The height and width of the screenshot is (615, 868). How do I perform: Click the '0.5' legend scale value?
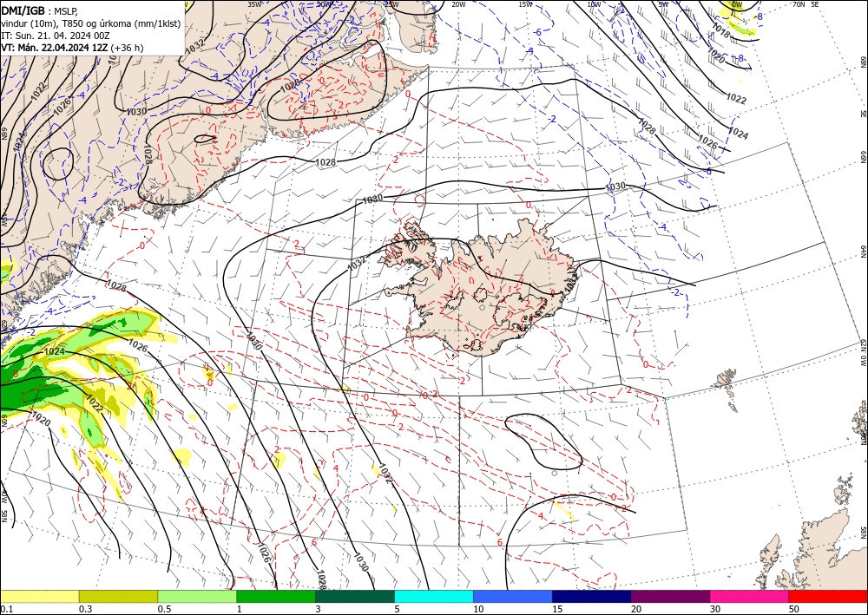pos(164,609)
